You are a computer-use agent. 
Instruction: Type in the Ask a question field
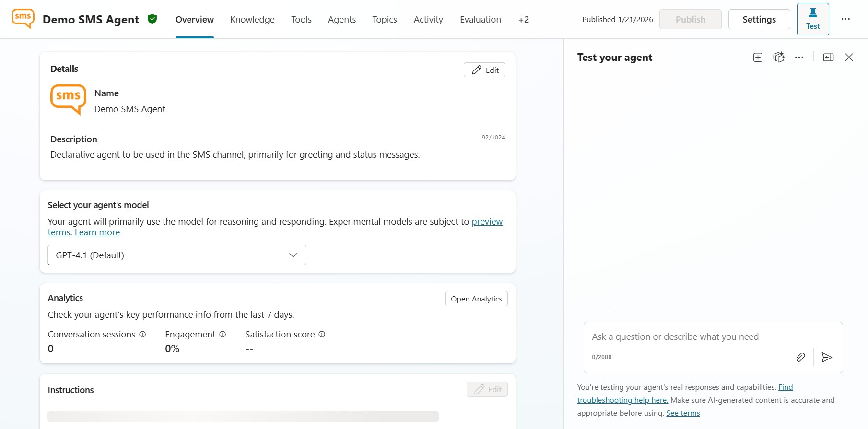tap(691, 337)
